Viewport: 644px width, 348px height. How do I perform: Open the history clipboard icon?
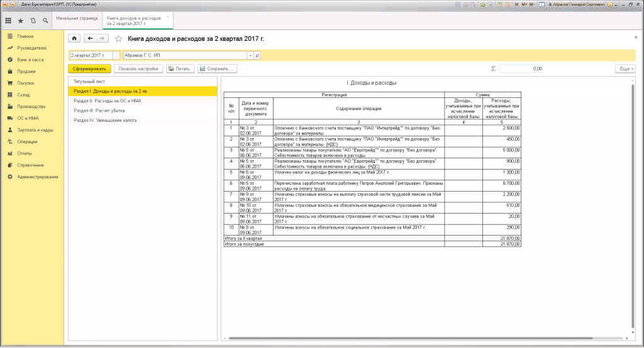point(33,21)
